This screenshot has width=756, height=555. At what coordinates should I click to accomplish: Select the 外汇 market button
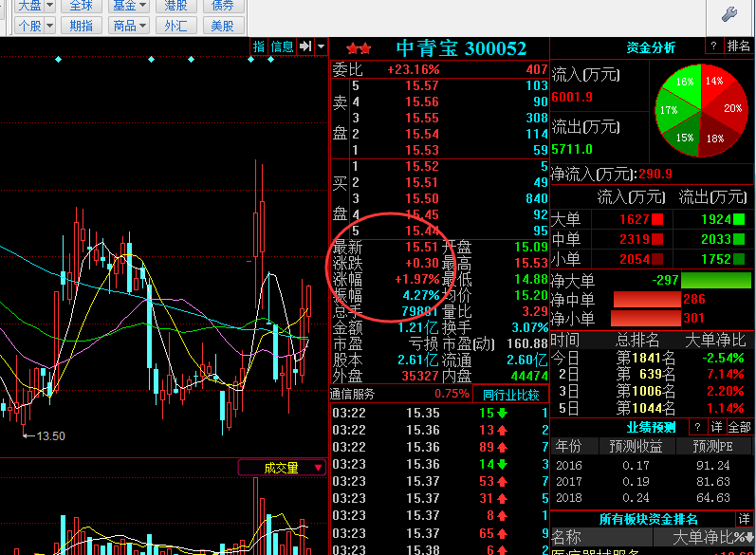(175, 25)
